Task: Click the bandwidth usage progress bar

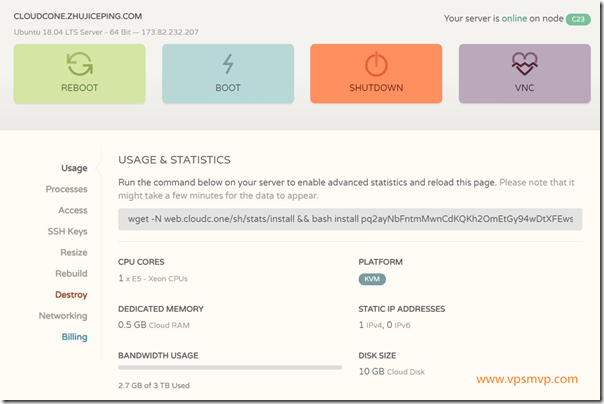Action: click(x=230, y=368)
